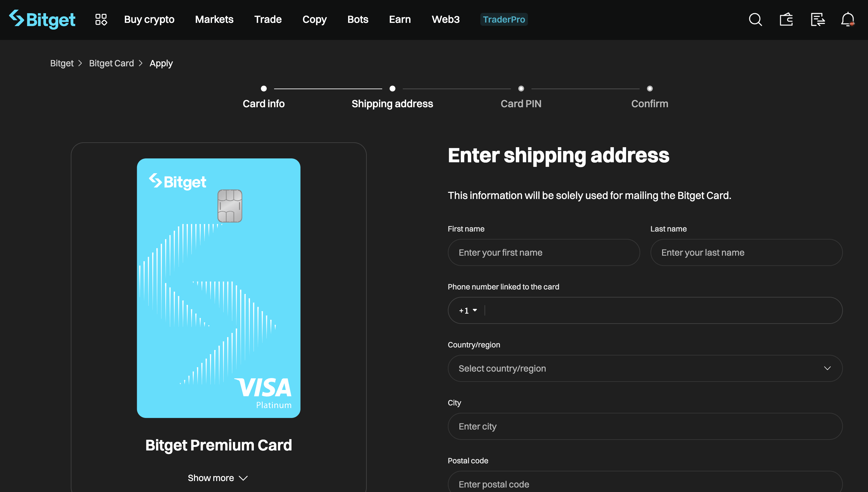Viewport: 868px width, 492px height.
Task: Open the Copy trading section
Action: (x=314, y=19)
